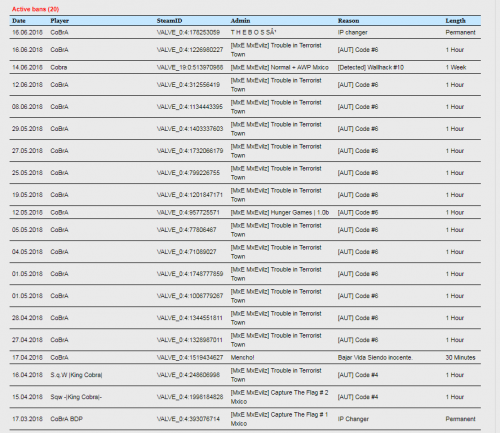Open the Active bans (20) heading
Screen dimensions: 500x433
pyautogui.click(x=35, y=9)
